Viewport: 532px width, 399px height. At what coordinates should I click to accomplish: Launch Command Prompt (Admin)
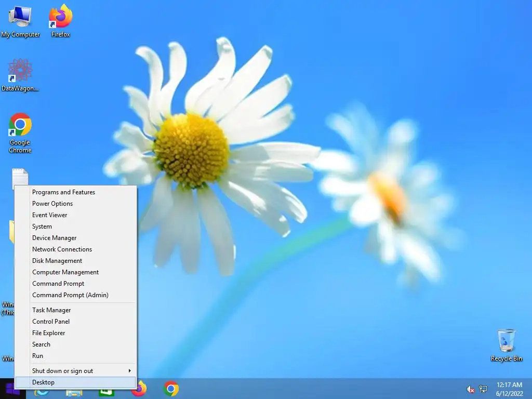coord(76,295)
